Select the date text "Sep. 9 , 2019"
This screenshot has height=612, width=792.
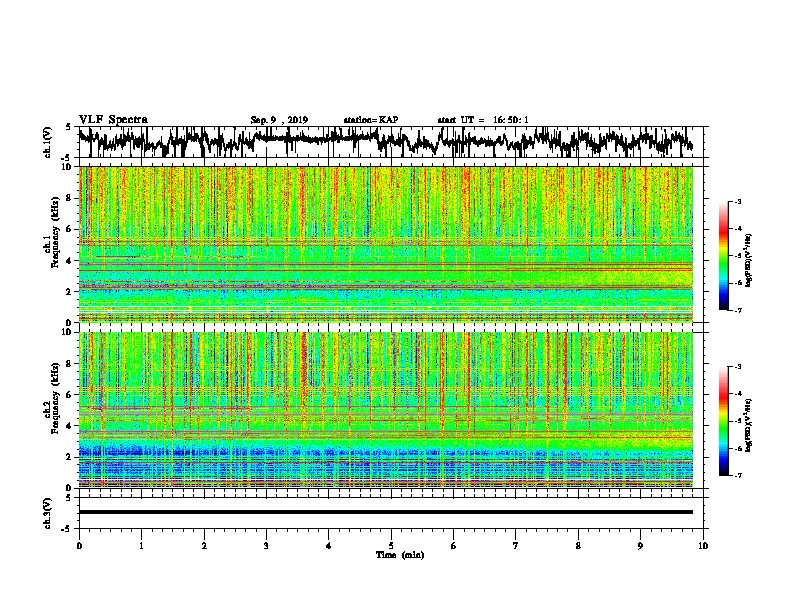click(279, 120)
